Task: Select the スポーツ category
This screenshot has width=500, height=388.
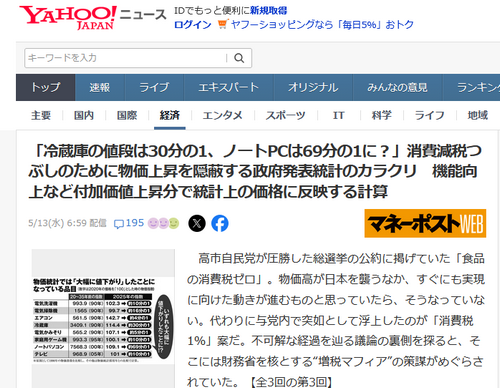Action: tap(285, 115)
